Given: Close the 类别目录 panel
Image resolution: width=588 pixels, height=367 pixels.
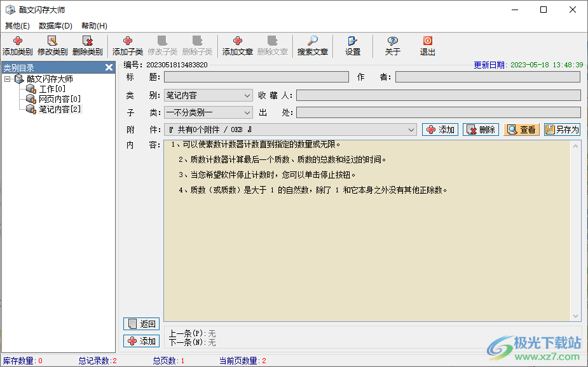Looking at the screenshot, I should pyautogui.click(x=109, y=67).
